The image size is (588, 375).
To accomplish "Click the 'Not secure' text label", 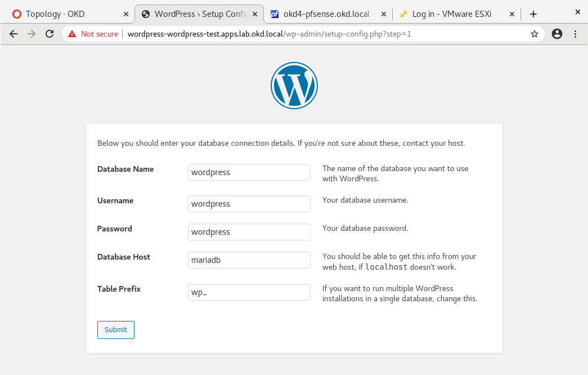I will click(100, 34).
